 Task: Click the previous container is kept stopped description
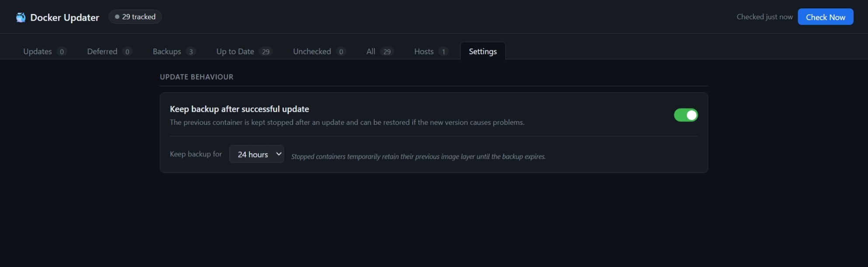tap(347, 123)
